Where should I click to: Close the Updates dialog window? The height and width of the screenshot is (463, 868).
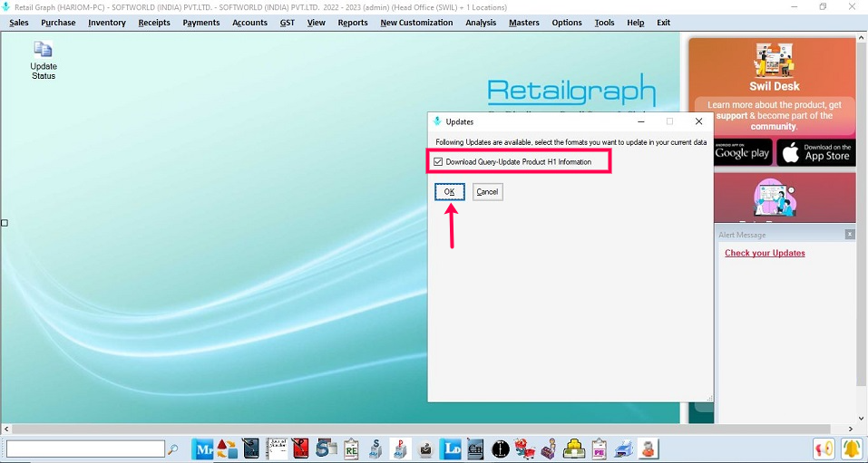click(x=698, y=121)
